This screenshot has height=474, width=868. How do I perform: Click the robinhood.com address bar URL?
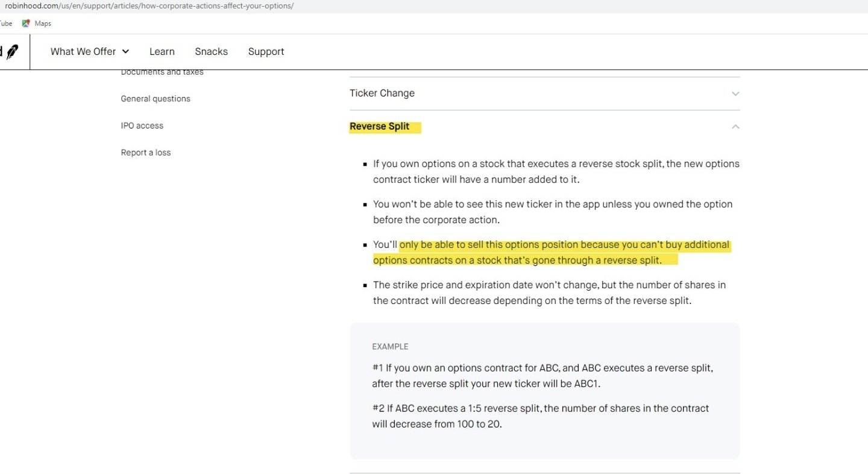(149, 6)
